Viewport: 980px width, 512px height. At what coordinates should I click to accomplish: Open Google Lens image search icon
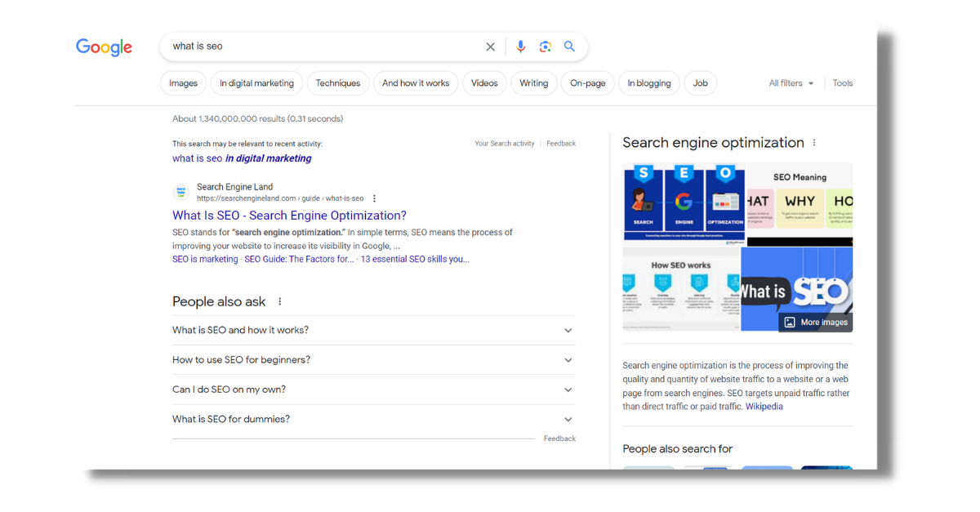point(545,47)
